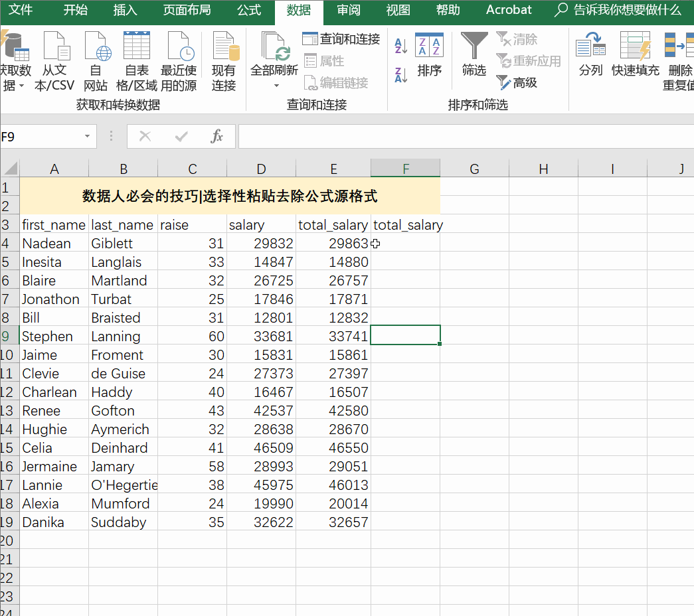Click the 'salary' header cell in column D
This screenshot has height=616, width=694.
pos(261,224)
